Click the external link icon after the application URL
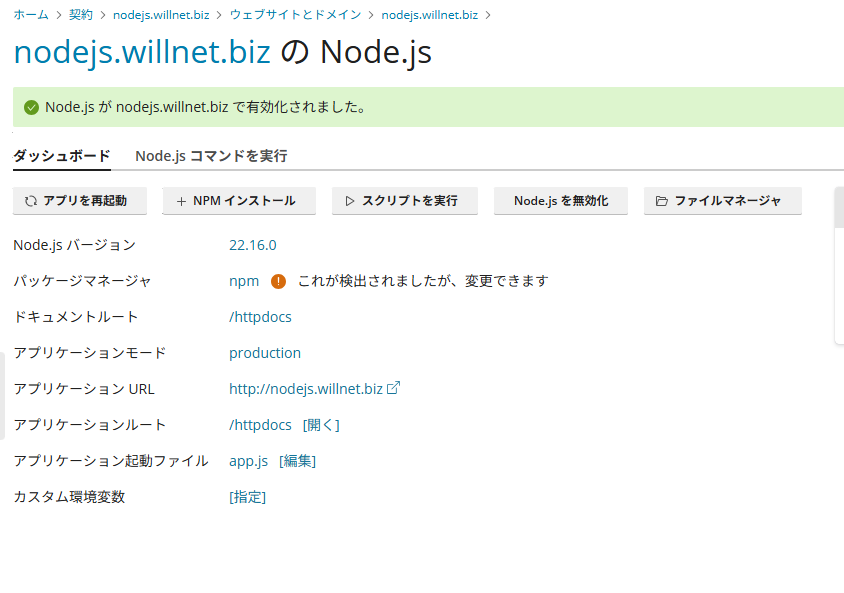Viewport: 844px width, 593px height. coord(394,388)
